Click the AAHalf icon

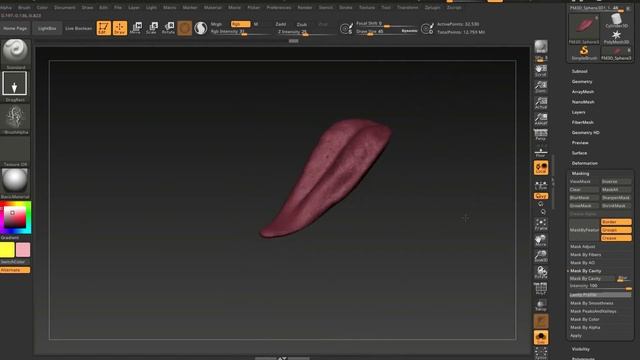click(541, 118)
